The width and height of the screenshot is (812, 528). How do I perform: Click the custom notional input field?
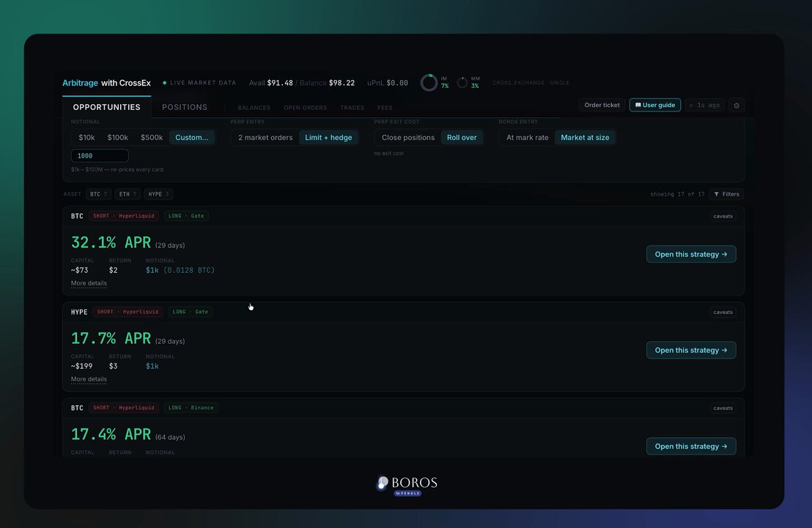coord(100,155)
